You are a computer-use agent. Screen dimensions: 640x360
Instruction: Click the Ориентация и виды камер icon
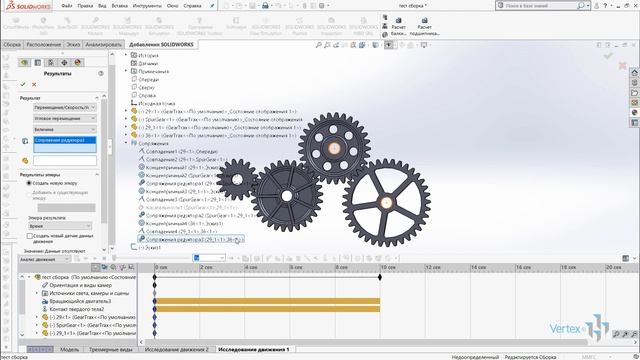coord(45,285)
